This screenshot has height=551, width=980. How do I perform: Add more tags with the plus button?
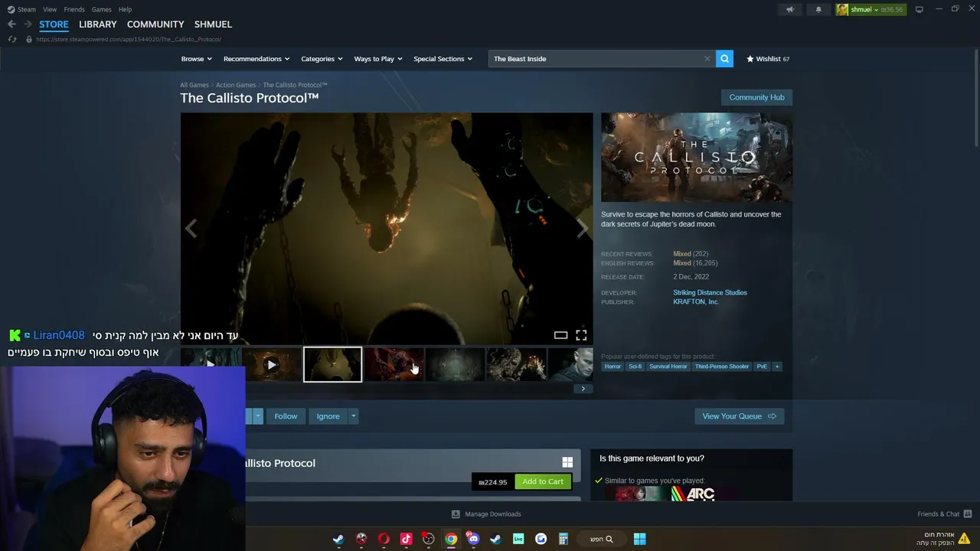click(x=776, y=367)
